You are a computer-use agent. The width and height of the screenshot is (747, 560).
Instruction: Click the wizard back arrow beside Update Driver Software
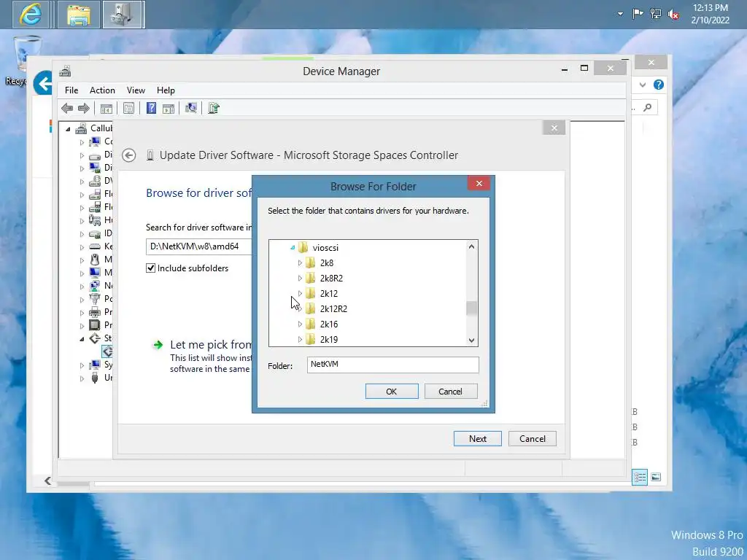(128, 155)
